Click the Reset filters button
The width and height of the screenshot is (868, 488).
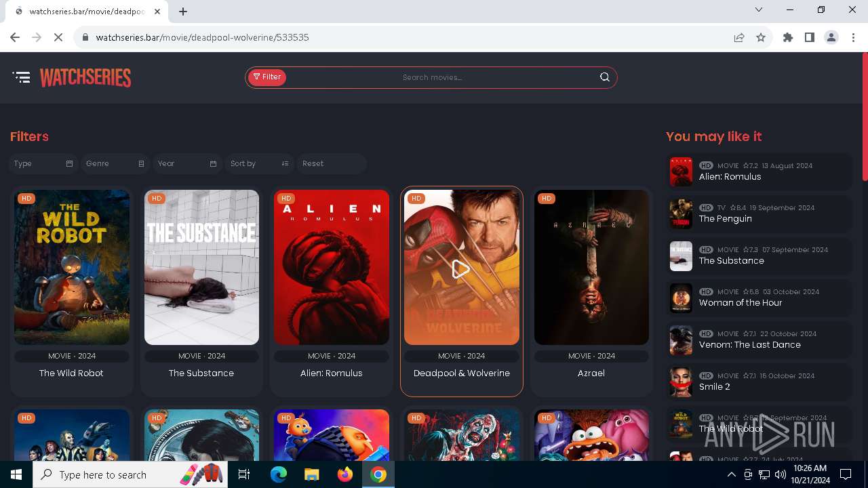pos(331,163)
